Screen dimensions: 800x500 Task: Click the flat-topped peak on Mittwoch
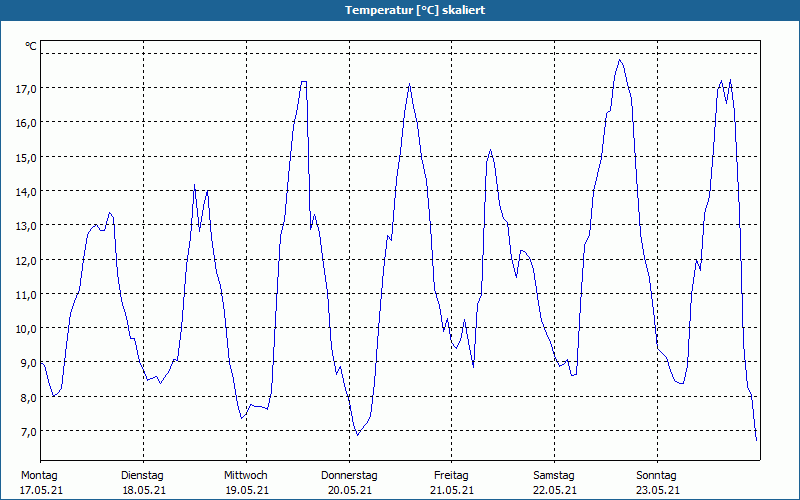click(x=304, y=82)
